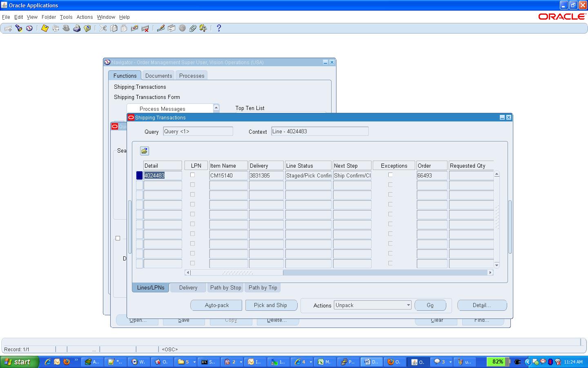Click Shipping Transactions window right scrollbar
Viewport: 588px width, 368px height.
(510, 227)
